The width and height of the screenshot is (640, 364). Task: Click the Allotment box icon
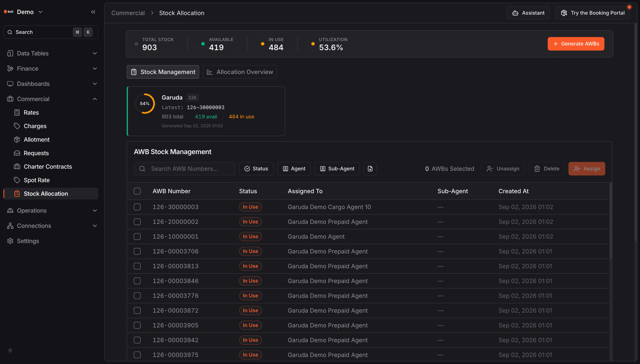17,140
